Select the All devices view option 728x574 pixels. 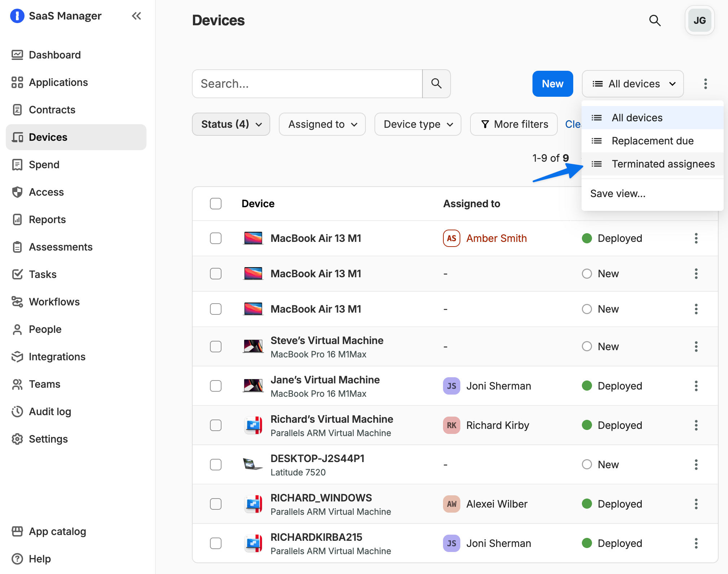[x=652, y=118]
